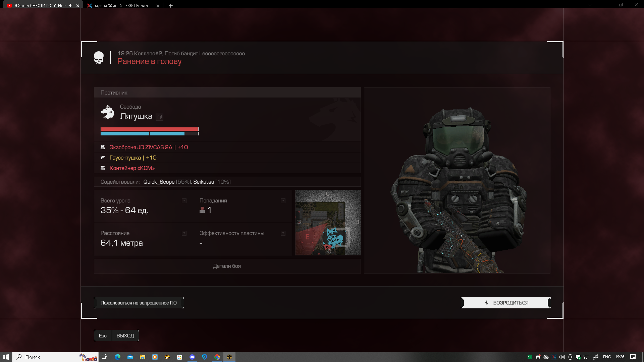The image size is (644, 362).
Task: Click the Esc key hint button
Action: [103, 336]
